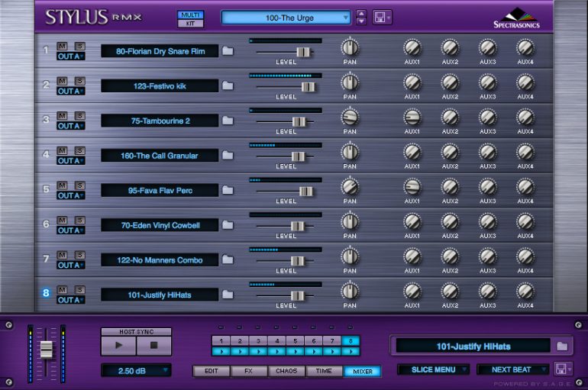588x390 pixels.
Task: Click the Spectrasonics logo
Action: click(516, 18)
